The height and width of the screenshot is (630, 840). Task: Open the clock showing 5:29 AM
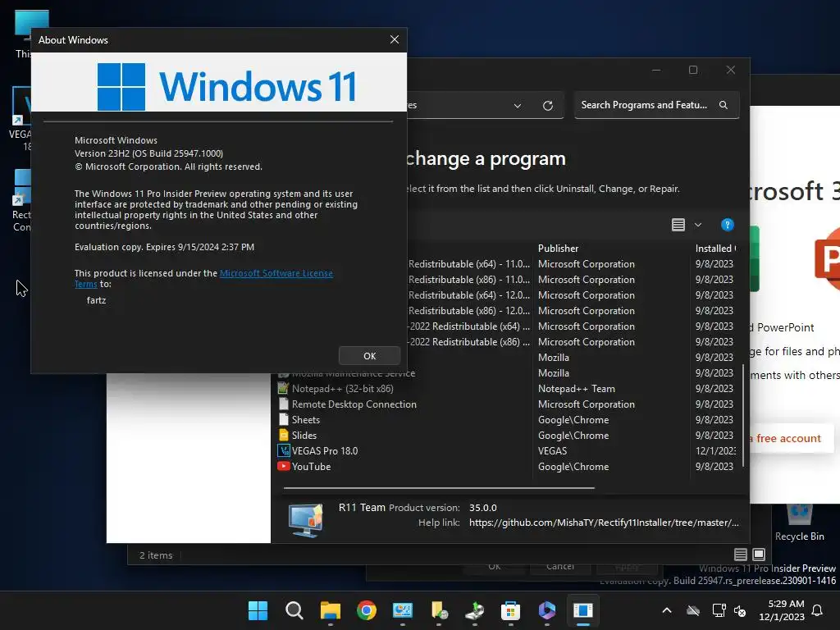(782, 610)
